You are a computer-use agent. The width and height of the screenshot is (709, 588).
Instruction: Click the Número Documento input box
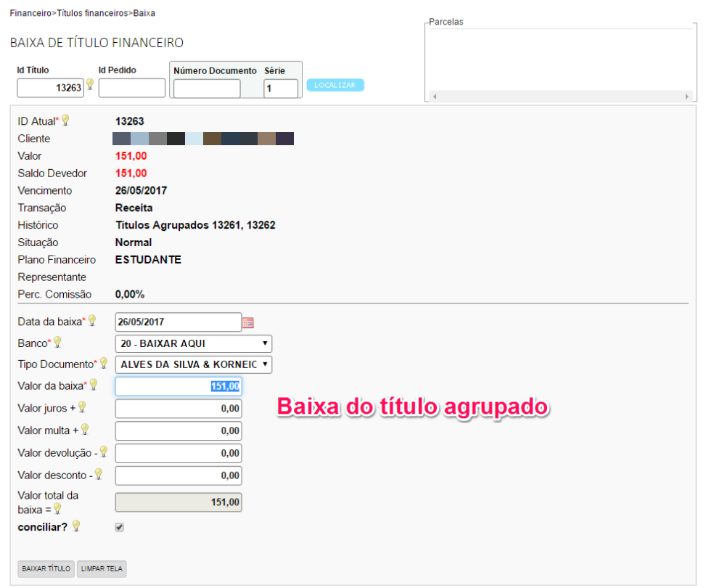pos(207,89)
